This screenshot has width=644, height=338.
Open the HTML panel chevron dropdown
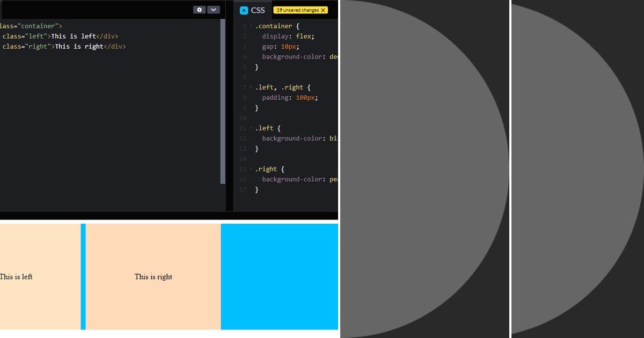point(213,9)
